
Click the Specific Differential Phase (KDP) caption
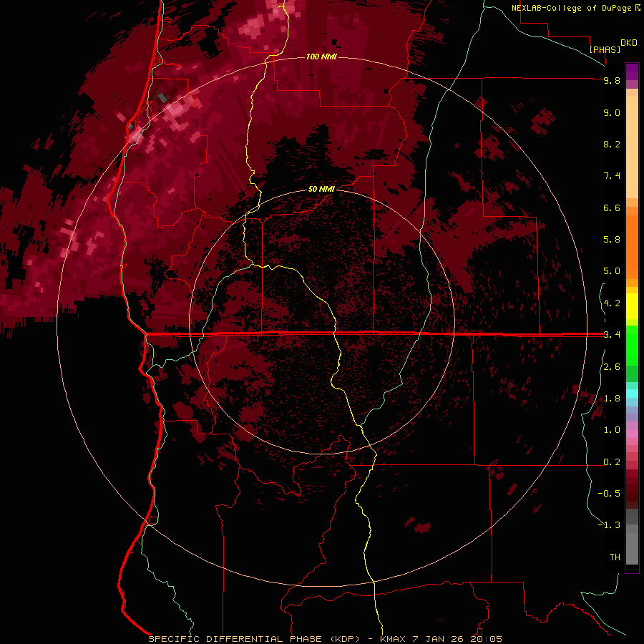pos(254,639)
